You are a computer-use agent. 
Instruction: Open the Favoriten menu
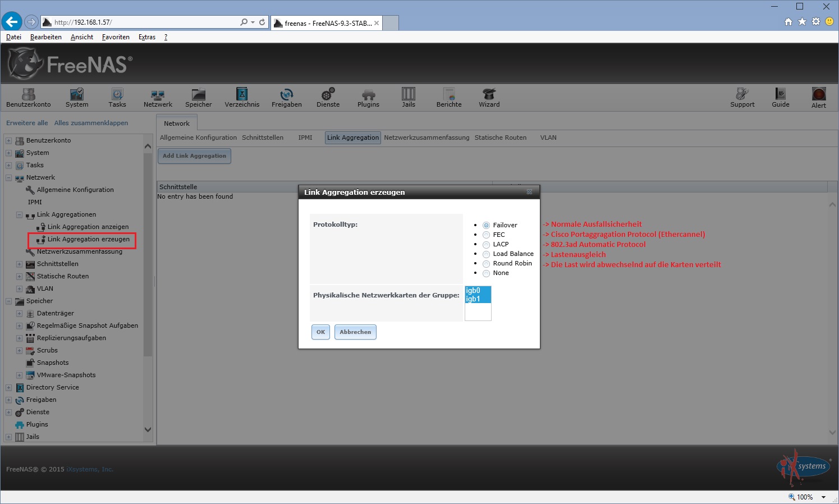(116, 37)
